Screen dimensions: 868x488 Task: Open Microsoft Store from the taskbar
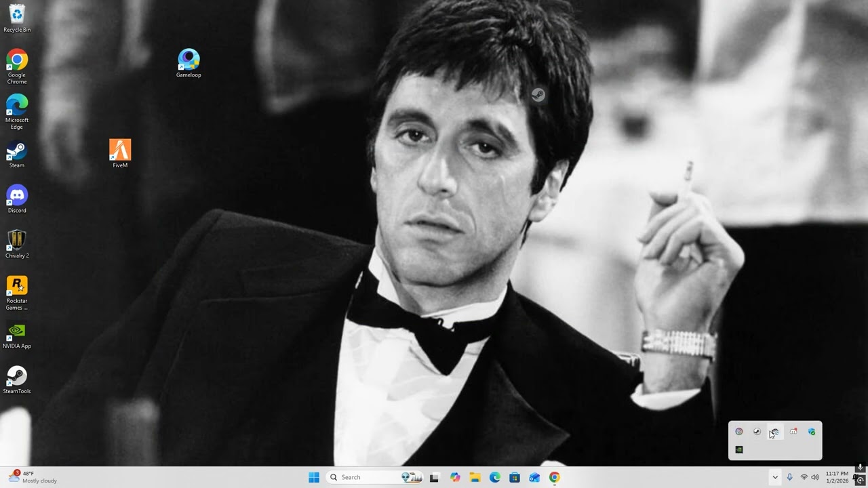click(x=515, y=477)
